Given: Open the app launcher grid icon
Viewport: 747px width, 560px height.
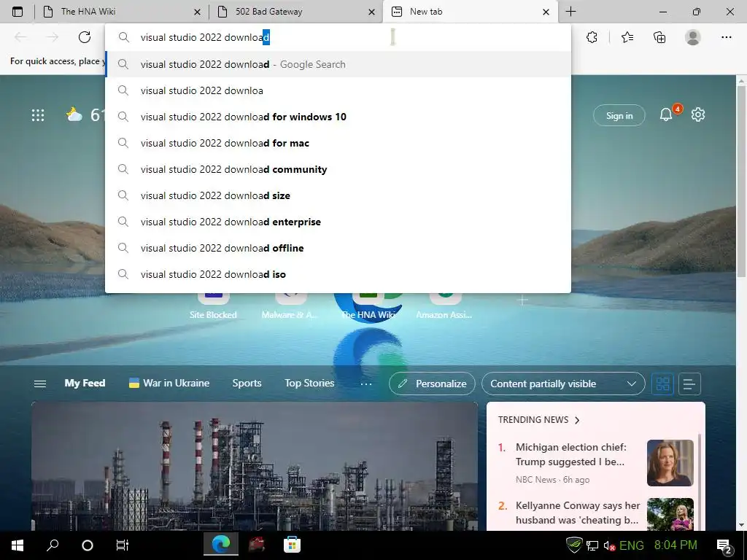Looking at the screenshot, I should (38, 115).
